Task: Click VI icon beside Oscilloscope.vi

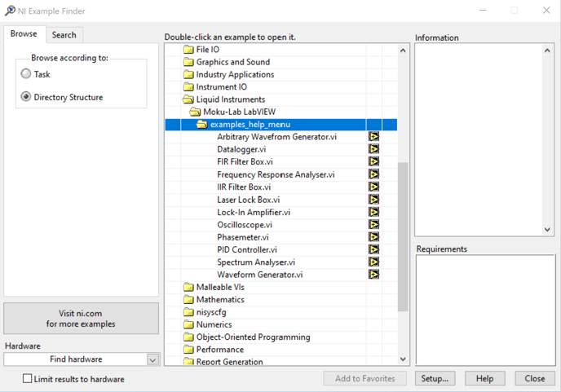Action: (x=374, y=225)
